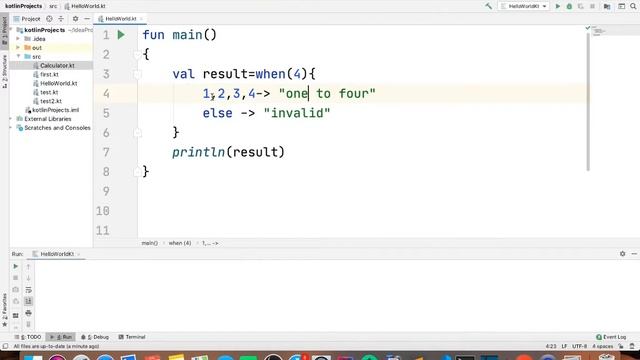Click LF line separator in status bar
The width and height of the screenshot is (640, 360).
pyautogui.click(x=564, y=347)
